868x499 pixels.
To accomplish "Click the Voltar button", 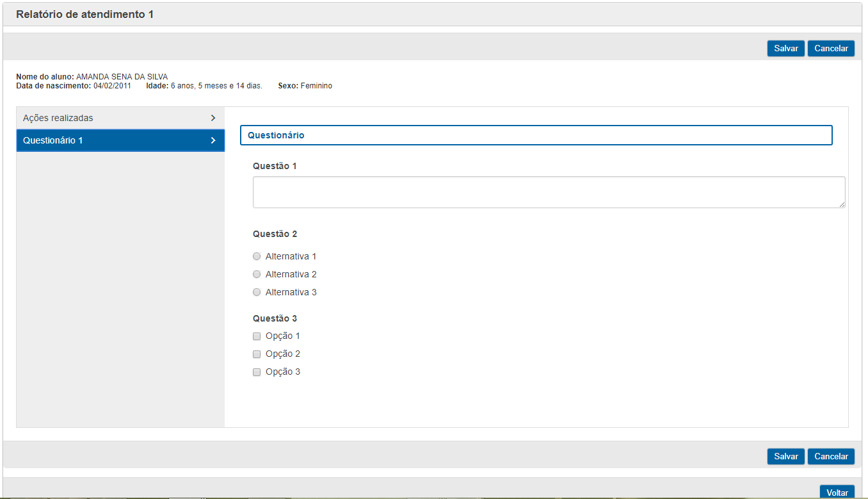I will click(x=837, y=492).
